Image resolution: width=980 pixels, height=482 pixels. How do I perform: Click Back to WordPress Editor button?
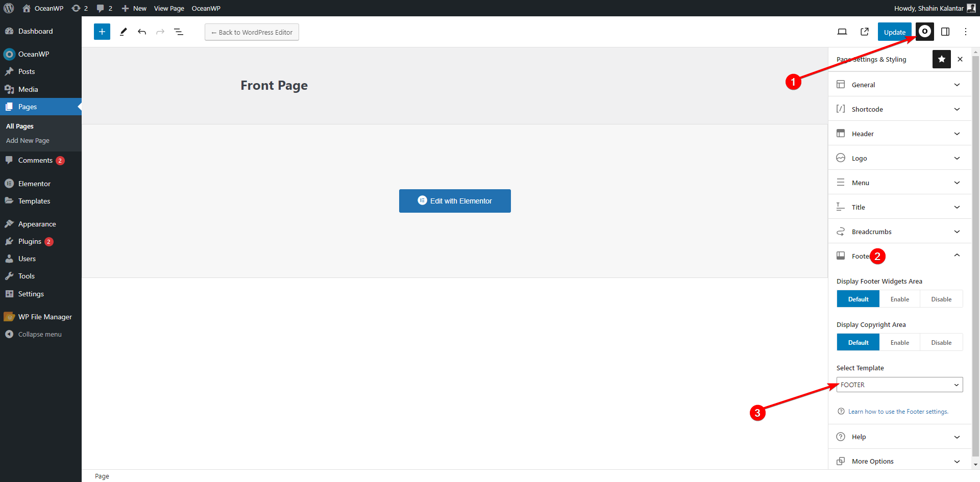[252, 32]
